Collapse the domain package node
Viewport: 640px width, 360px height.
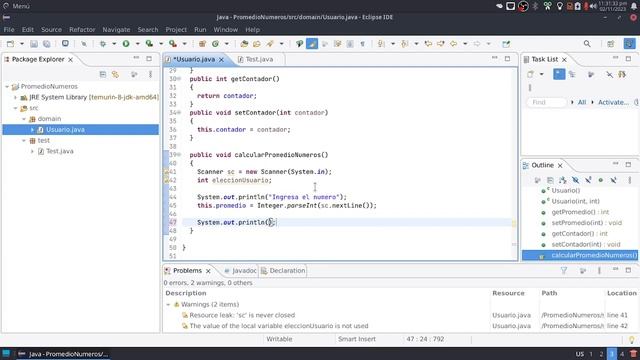tap(24, 119)
